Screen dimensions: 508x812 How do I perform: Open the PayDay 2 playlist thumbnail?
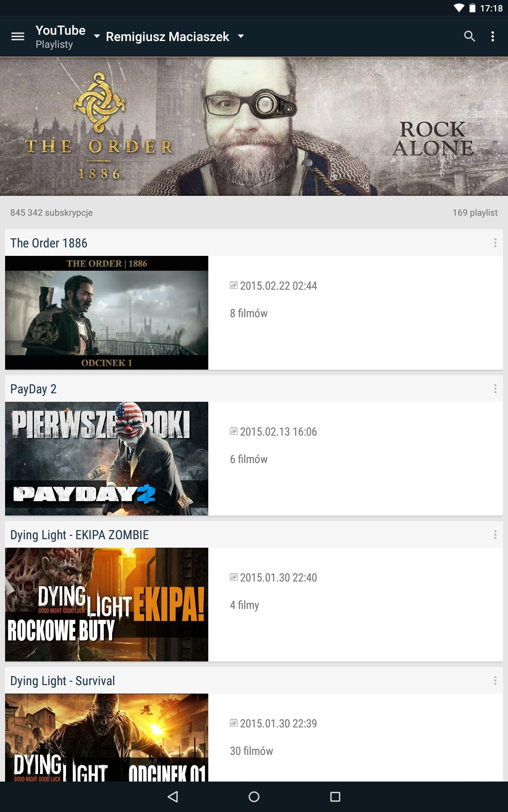click(107, 458)
